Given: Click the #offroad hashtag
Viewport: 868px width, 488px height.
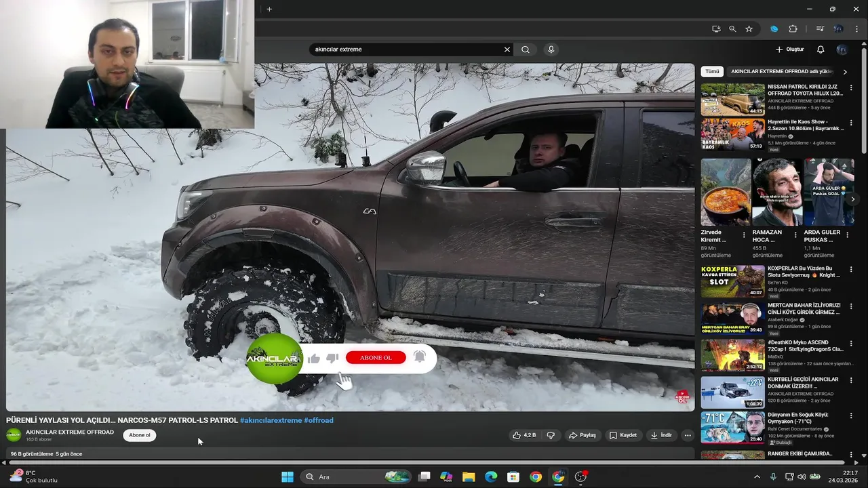Looking at the screenshot, I should (319, 420).
